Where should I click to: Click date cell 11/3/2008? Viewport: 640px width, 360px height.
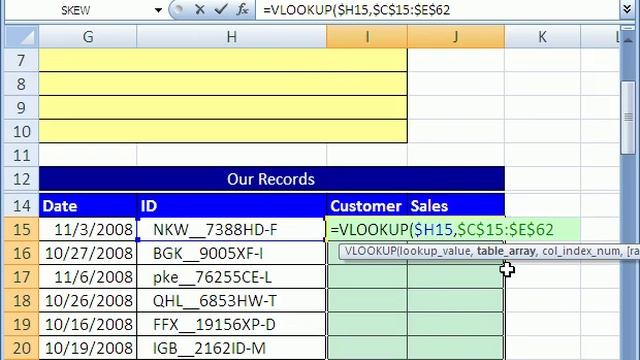88,229
